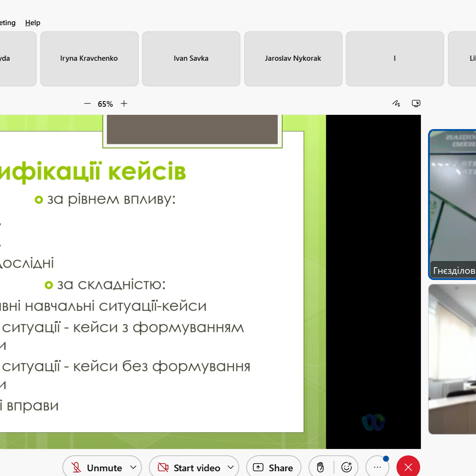Zoom in shared content with plus icon
Viewport: 476px width, 476px height.
124,103
